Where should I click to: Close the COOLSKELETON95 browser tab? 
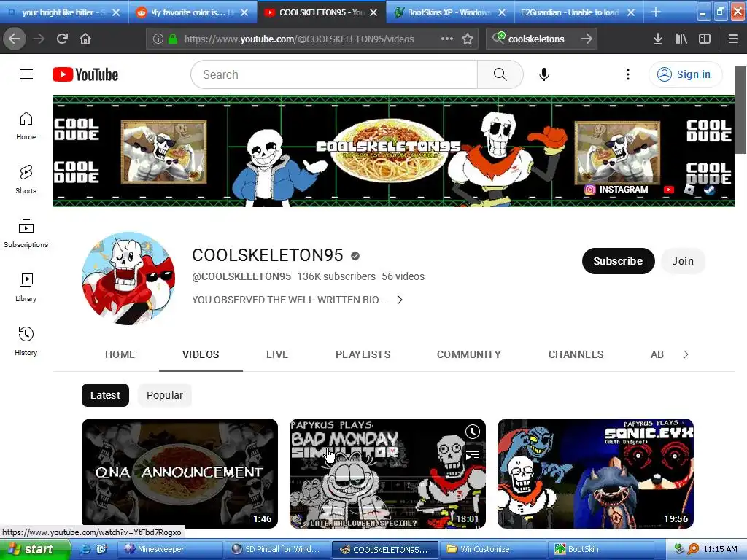point(373,12)
